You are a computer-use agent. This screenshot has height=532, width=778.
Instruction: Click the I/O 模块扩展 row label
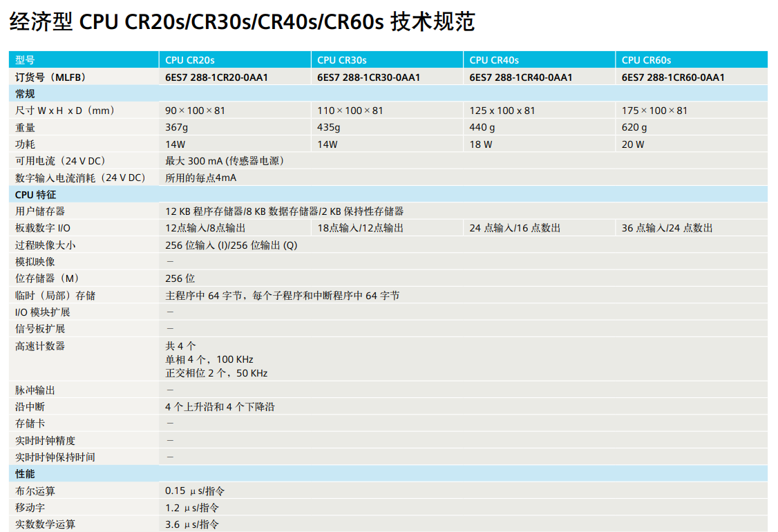[43, 312]
